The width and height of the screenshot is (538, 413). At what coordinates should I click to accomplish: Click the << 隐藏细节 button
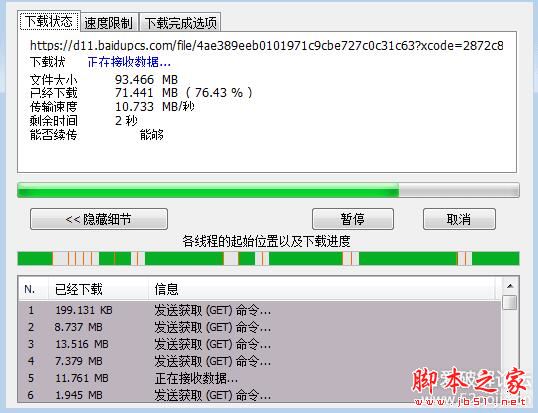[99, 219]
